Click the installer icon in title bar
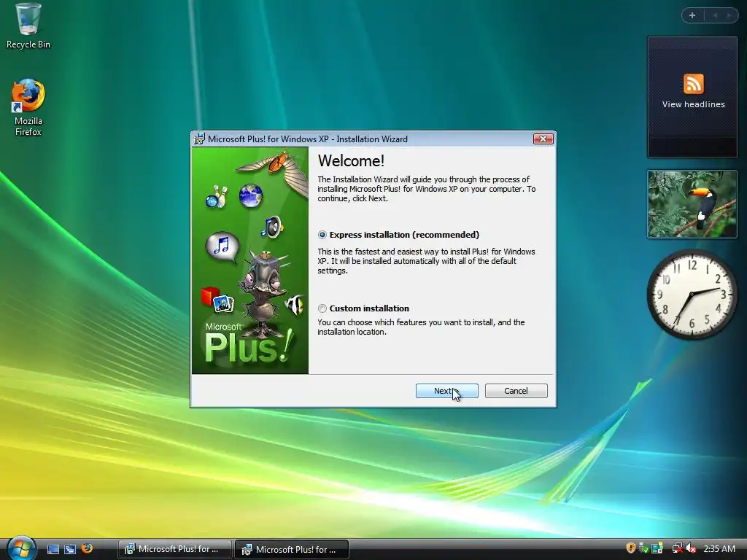 (x=200, y=139)
